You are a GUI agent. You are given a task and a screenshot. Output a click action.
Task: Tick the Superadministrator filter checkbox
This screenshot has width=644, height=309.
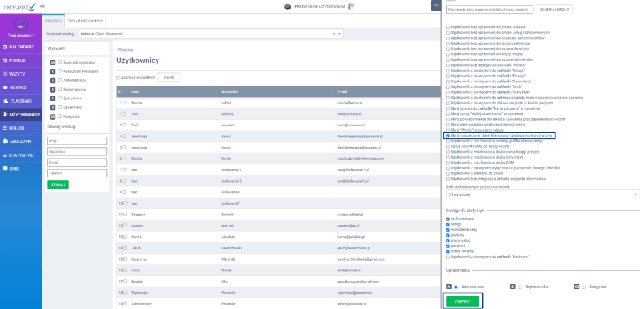[53, 62]
